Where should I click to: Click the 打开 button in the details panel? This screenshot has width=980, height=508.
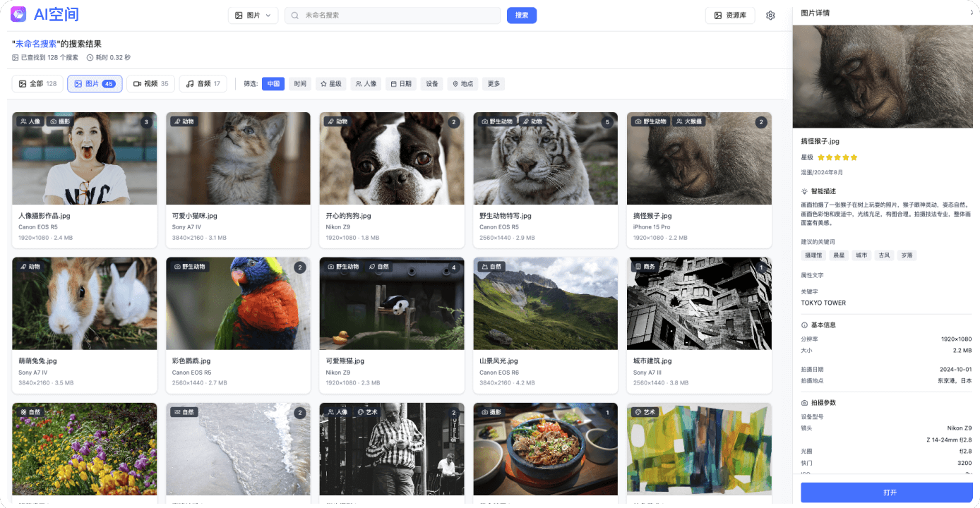coord(890,492)
